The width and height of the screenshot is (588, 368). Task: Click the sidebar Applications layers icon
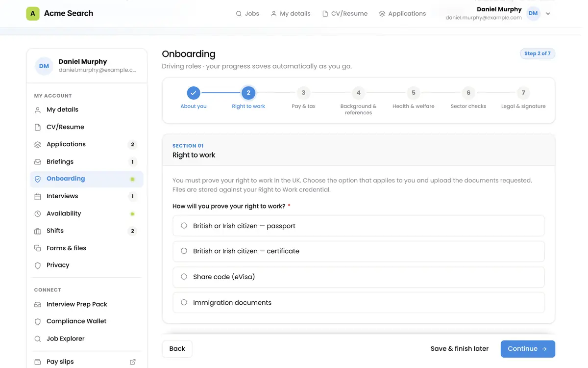coord(38,145)
